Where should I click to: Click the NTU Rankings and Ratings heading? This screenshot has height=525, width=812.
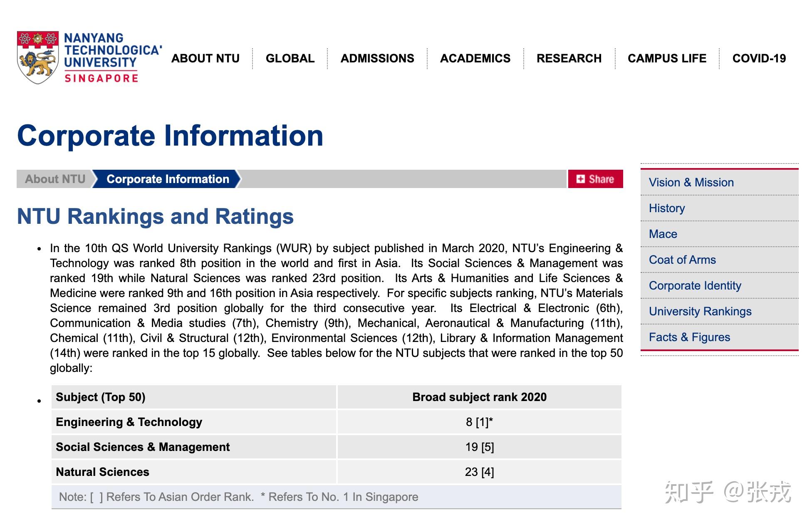click(155, 216)
